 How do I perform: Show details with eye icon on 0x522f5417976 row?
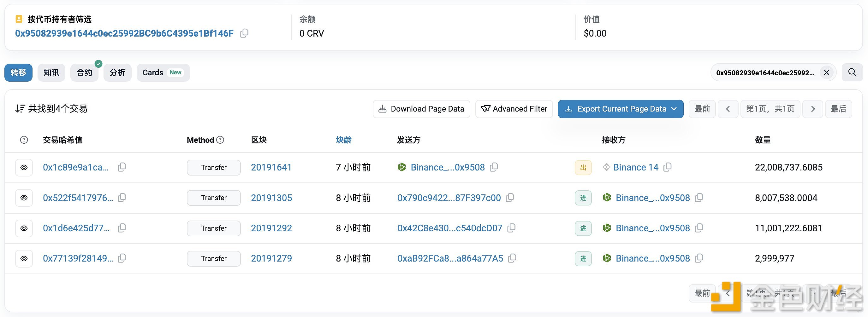[x=24, y=198]
